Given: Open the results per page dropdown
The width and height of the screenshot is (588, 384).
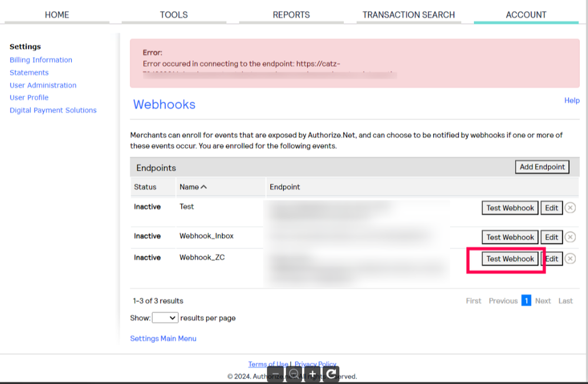Looking at the screenshot, I should [165, 318].
